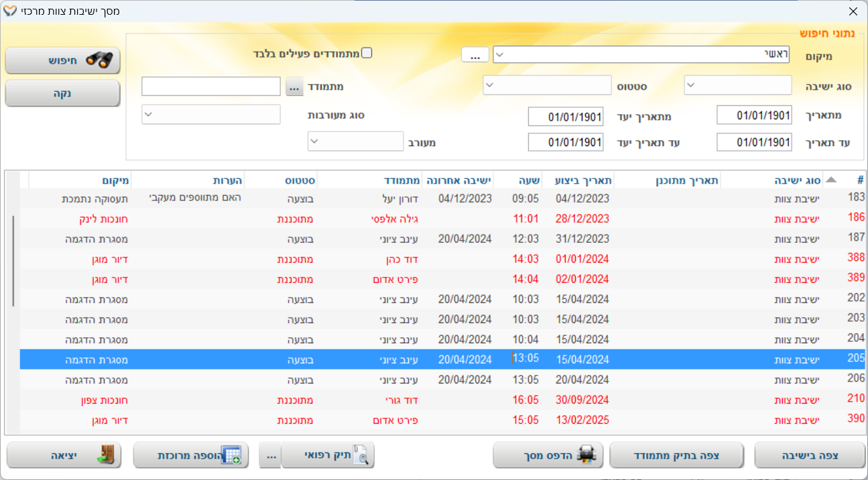Expand the סוג ישיבה dropdown

pyautogui.click(x=737, y=86)
